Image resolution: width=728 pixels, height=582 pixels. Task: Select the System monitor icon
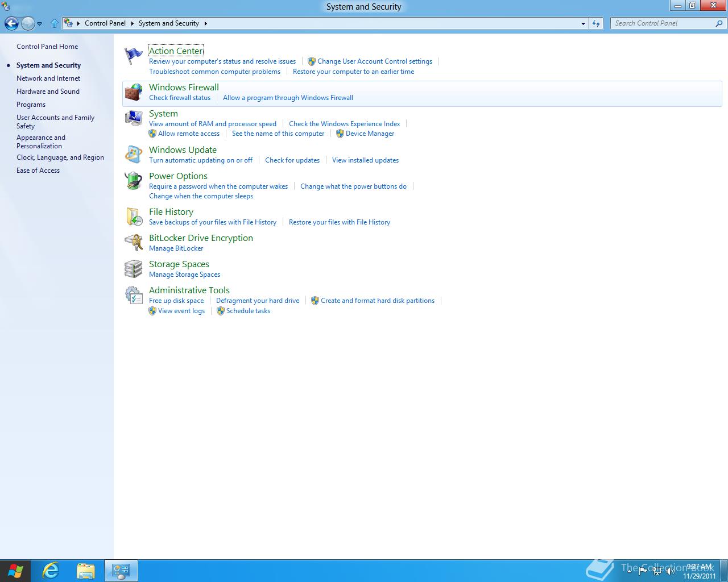click(133, 118)
